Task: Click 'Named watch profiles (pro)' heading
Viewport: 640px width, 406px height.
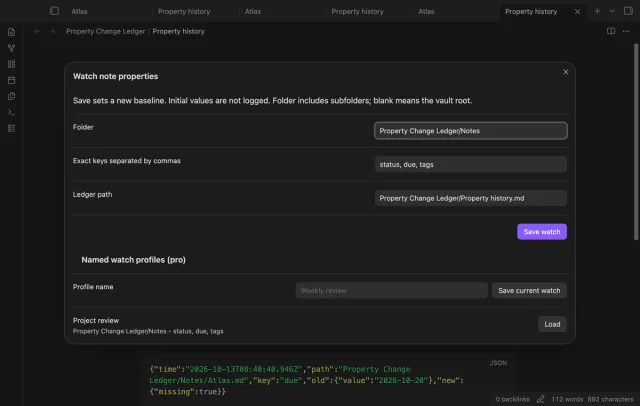Action: [133, 260]
